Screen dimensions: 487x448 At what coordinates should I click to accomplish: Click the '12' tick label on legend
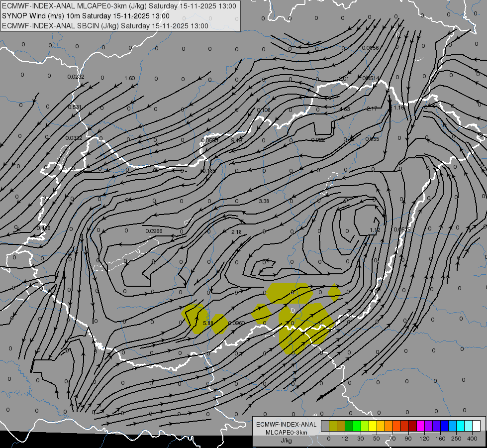click(x=345, y=439)
